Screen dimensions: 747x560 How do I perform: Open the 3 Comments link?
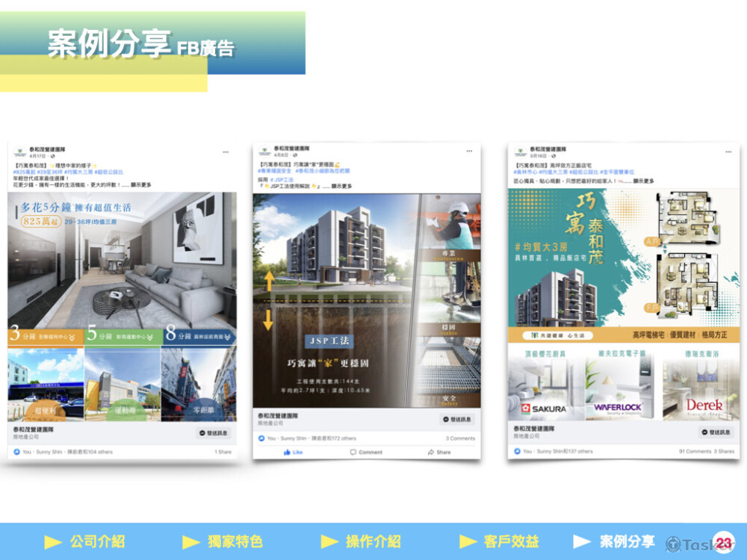click(460, 438)
